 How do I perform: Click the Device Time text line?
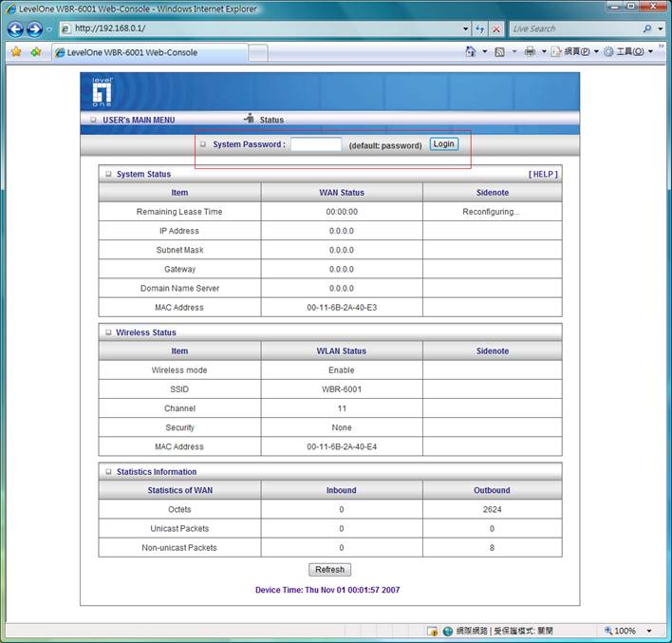click(x=327, y=590)
